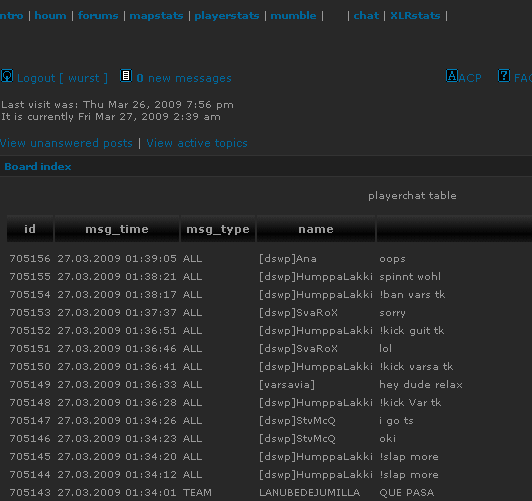
Task: Select the msg_type column header
Action: [x=218, y=229]
